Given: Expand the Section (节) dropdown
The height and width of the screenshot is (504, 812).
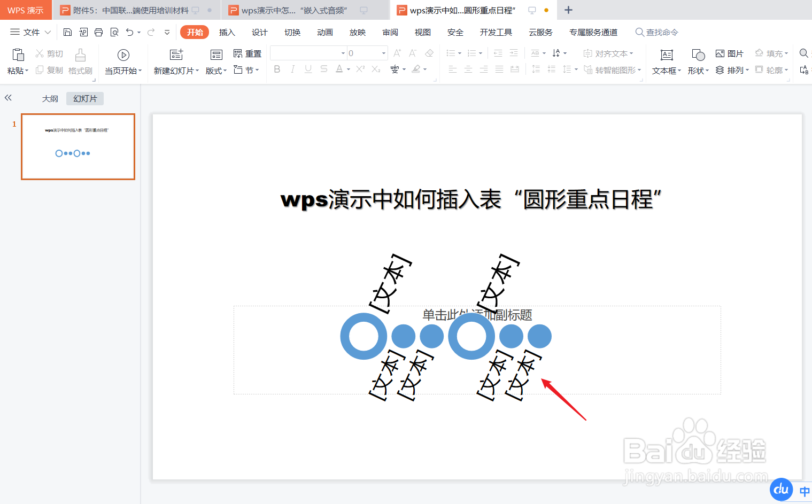Looking at the screenshot, I should (x=257, y=70).
